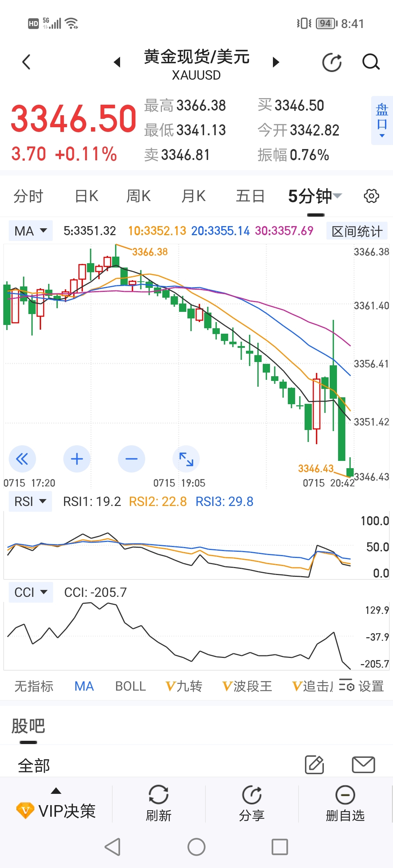Expand chart to fullscreen
This screenshot has width=393, height=868.
point(186,459)
